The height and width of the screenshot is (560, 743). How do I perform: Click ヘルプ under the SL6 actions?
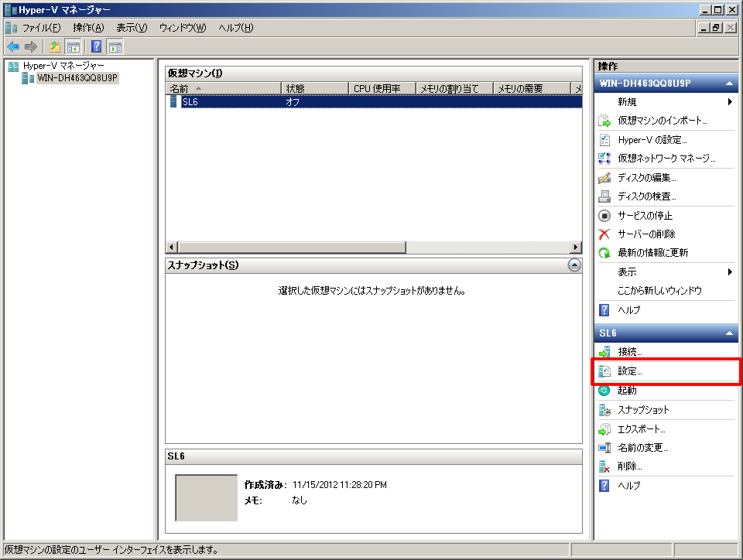click(x=628, y=485)
